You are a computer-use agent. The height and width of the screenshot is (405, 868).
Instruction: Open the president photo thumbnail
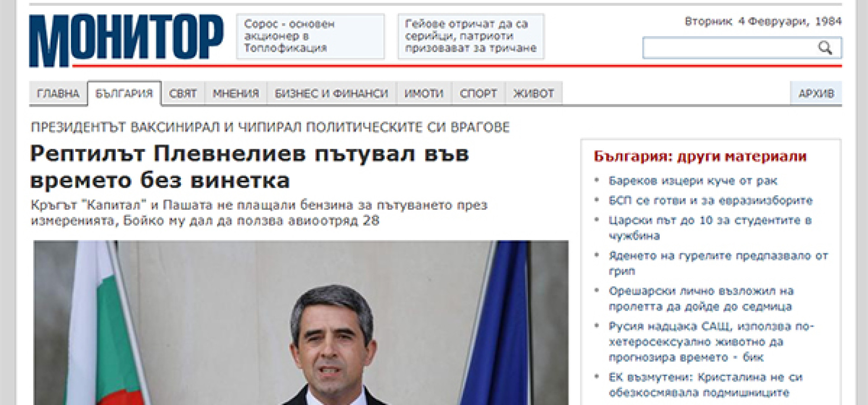click(x=301, y=323)
